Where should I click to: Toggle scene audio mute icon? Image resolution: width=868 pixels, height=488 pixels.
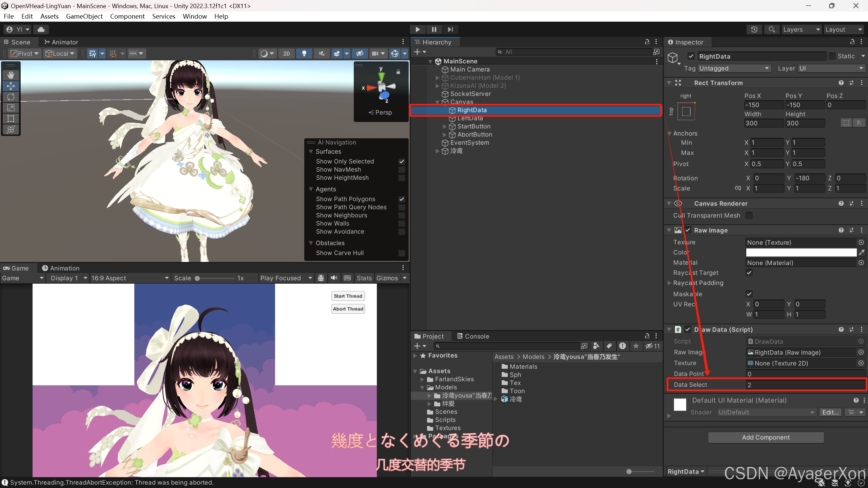pyautogui.click(x=322, y=54)
